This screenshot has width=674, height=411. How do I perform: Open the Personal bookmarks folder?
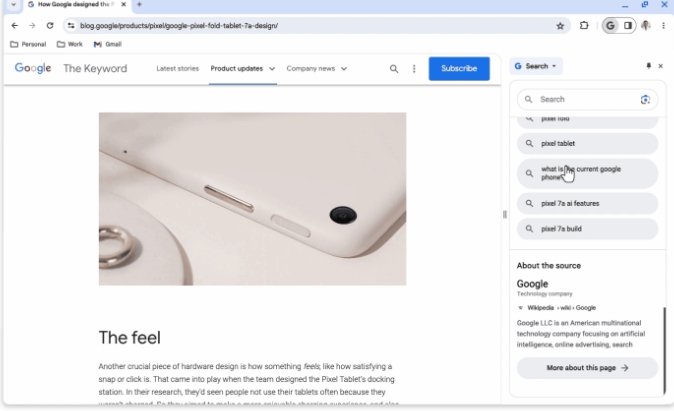pos(28,44)
